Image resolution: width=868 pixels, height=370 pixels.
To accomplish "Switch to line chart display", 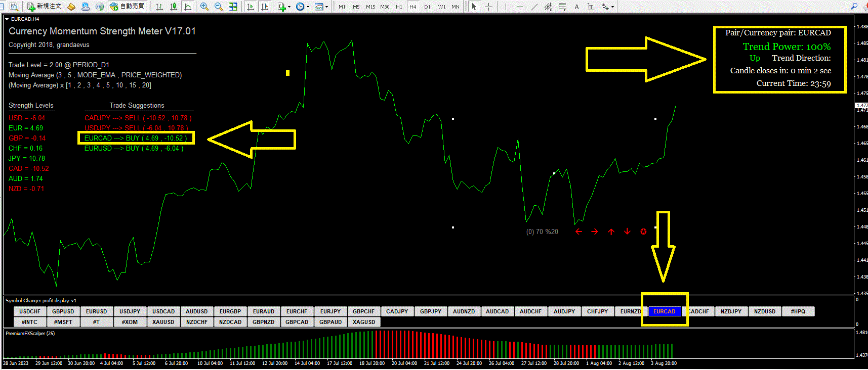I will coord(188,7).
